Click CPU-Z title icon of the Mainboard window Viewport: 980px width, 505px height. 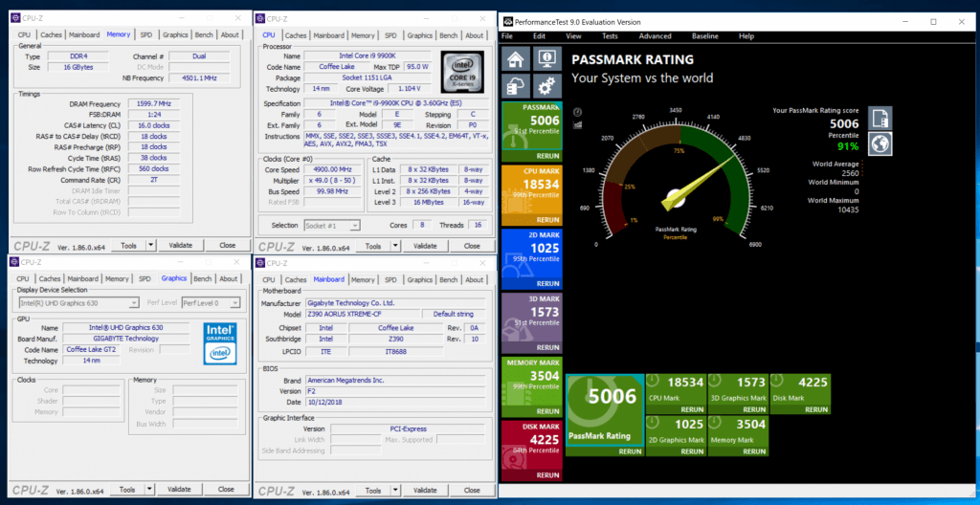[260, 262]
